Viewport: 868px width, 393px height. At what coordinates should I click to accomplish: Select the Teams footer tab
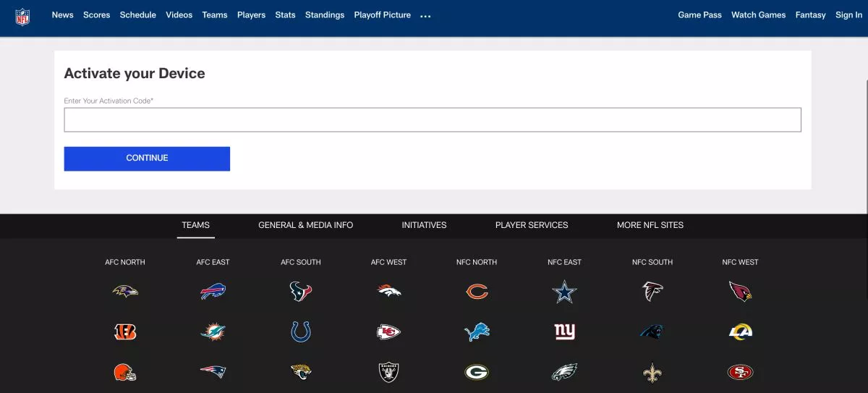[195, 225]
